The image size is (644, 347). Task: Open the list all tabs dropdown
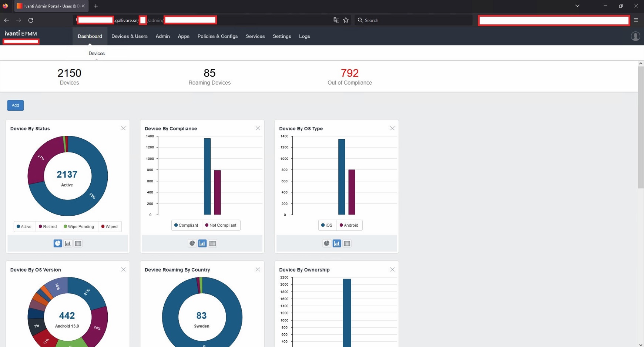577,6
